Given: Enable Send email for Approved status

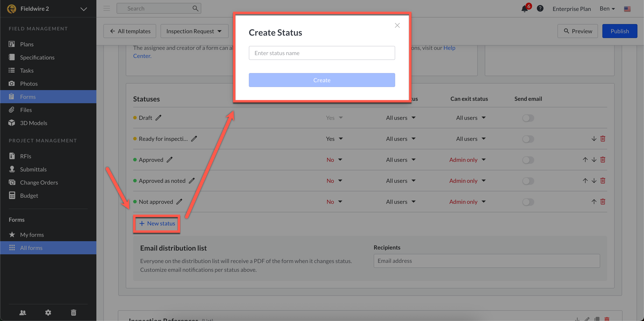Looking at the screenshot, I should coord(528,160).
